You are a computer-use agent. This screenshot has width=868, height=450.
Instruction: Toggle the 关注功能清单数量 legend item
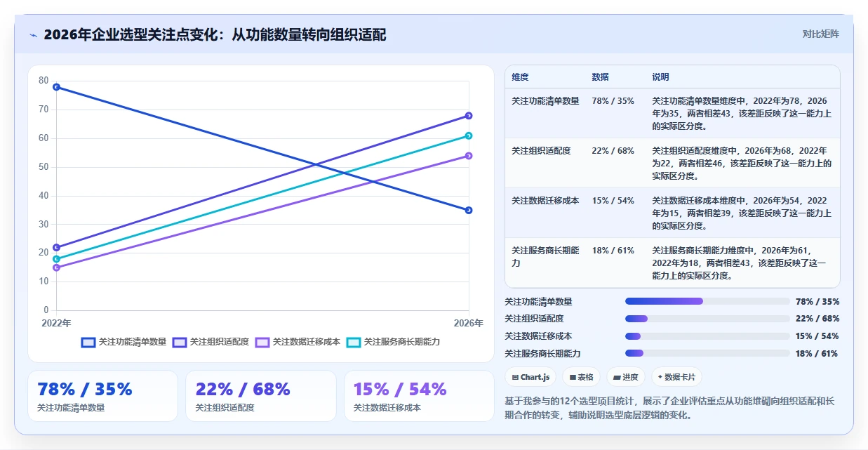click(123, 342)
